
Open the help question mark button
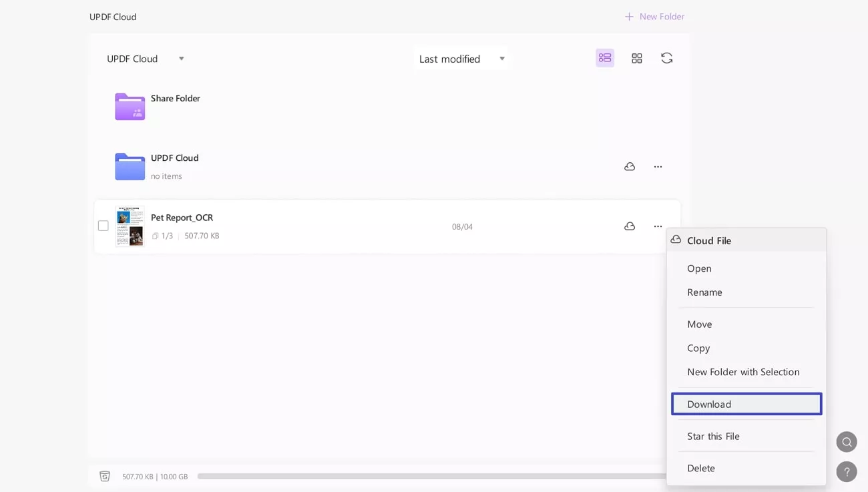tap(847, 472)
